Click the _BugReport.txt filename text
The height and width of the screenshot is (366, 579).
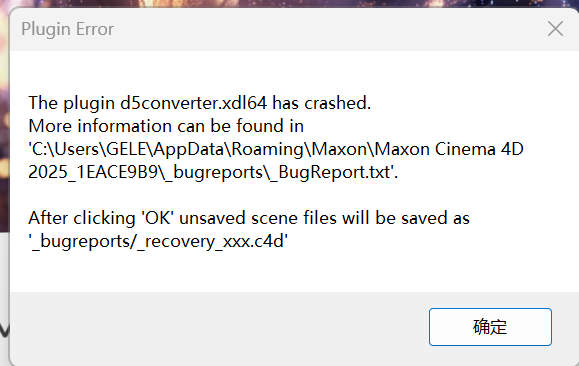[x=330, y=172]
